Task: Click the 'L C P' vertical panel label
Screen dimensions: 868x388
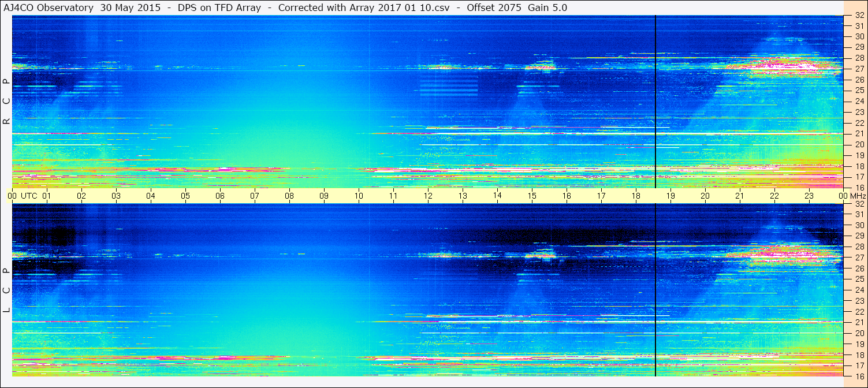Action: coord(6,290)
